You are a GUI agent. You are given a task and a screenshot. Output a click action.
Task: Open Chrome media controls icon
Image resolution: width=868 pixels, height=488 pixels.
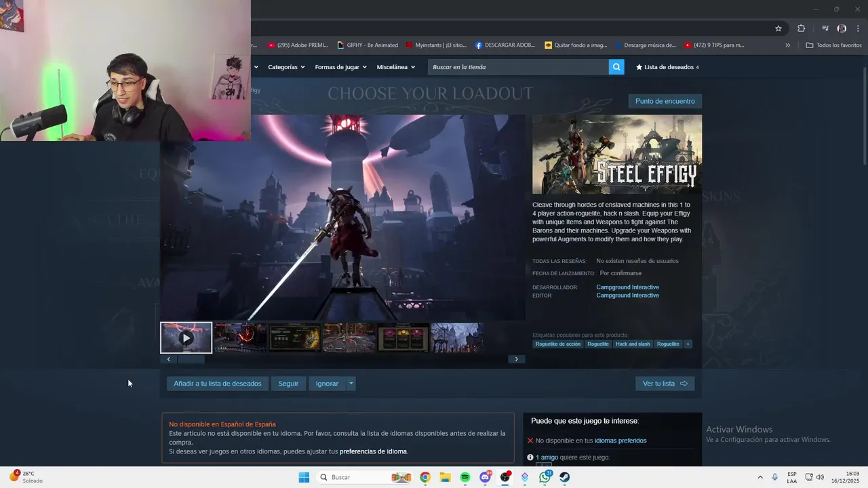click(x=825, y=28)
